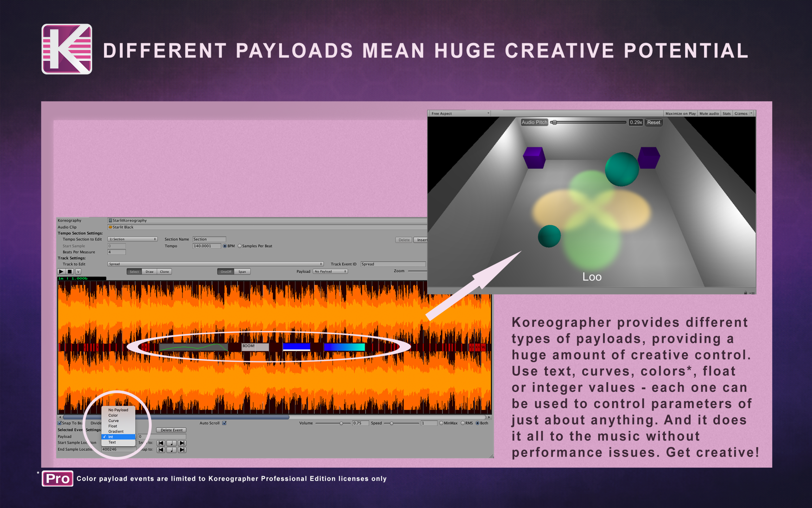This screenshot has height=508, width=812.
Task: Start playback with the play button
Action: (61, 271)
